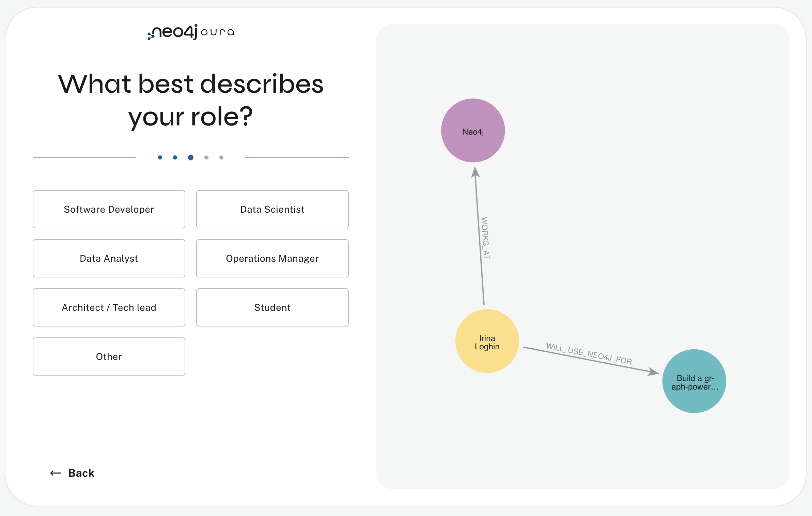Click the WORKS_AT relationship label

coord(485,238)
